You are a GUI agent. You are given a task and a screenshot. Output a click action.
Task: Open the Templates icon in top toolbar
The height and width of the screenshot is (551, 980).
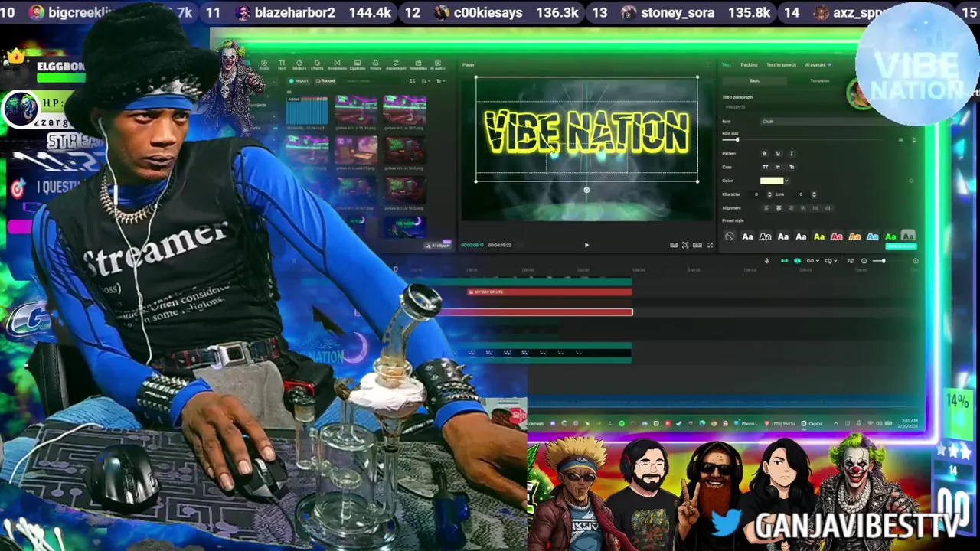coord(418,66)
